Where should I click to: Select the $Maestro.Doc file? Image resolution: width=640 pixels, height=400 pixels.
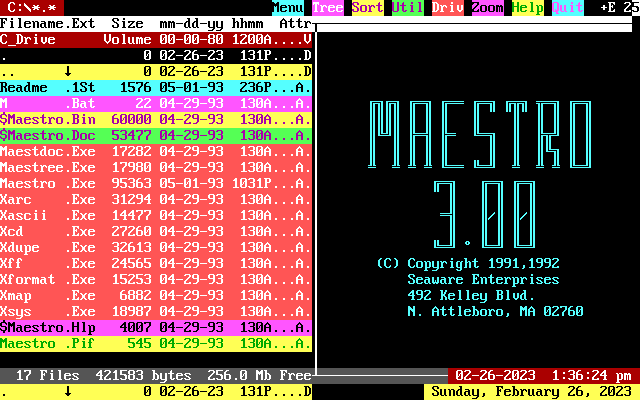coord(156,136)
